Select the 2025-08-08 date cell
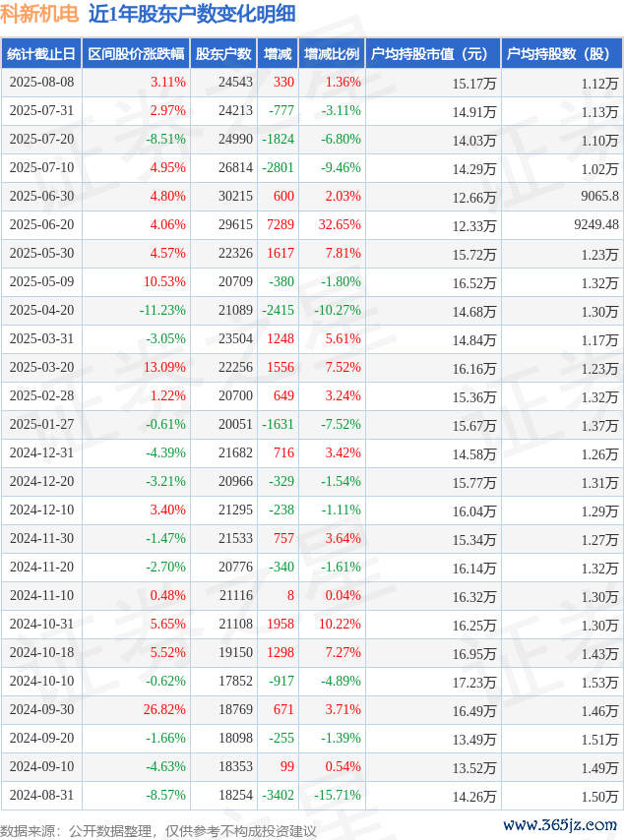 (x=41, y=83)
